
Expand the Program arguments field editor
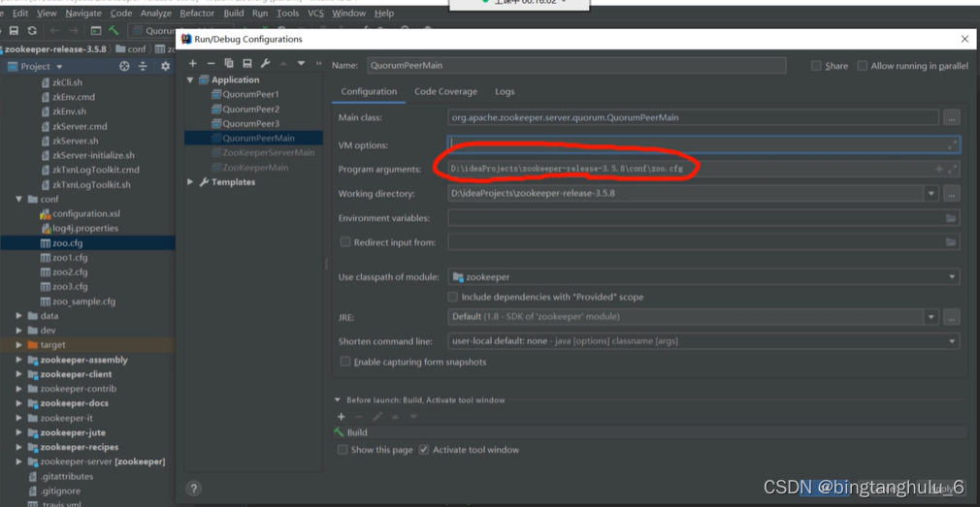pyautogui.click(x=953, y=170)
